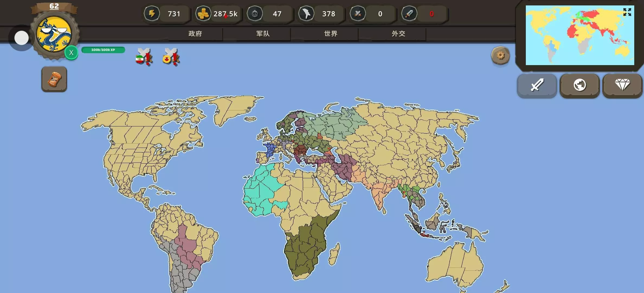This screenshot has width=644, height=293.
Task: Open the Iran flag war alert
Action: click(x=144, y=57)
